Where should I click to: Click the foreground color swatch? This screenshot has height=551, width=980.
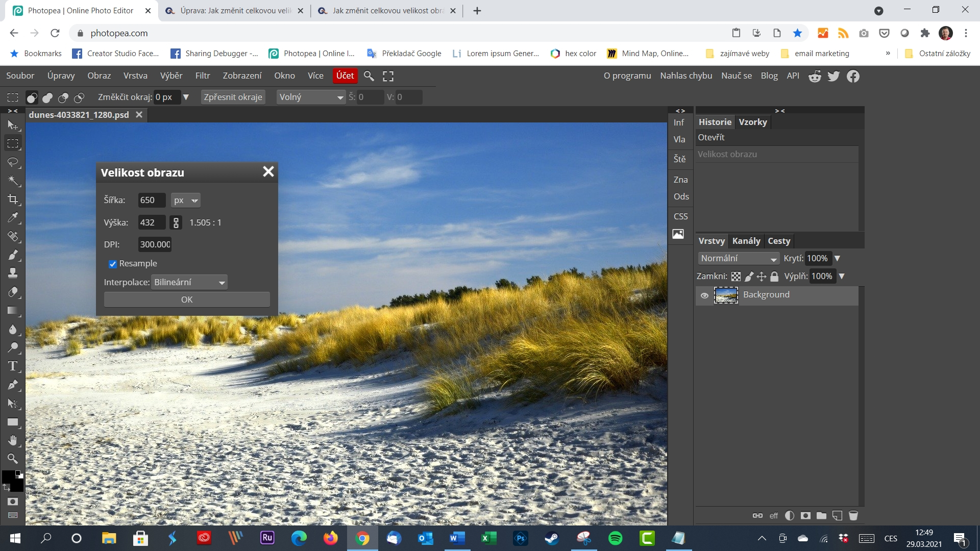8,477
